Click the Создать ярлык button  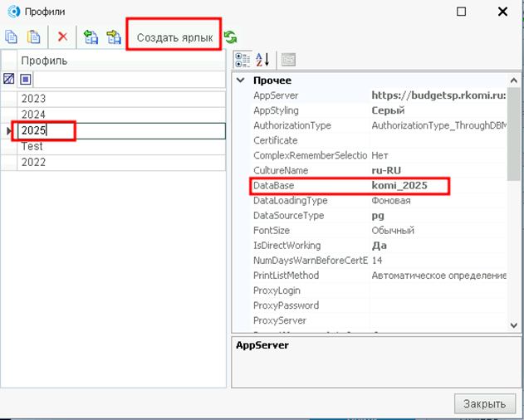click(x=174, y=38)
